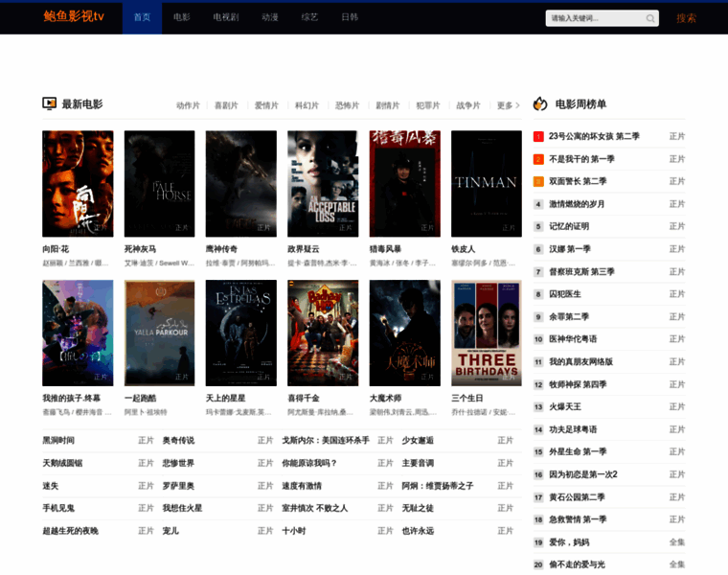This screenshot has width=728, height=575.
Task: Open 黑洞时间 in the movie list
Action: [x=58, y=440]
